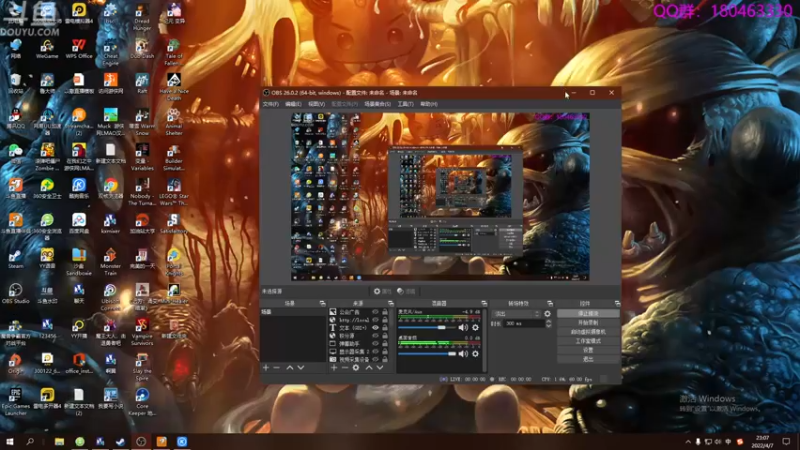The height and width of the screenshot is (450, 800).
Task: Move scene down in Scenes panel
Action: (301, 367)
